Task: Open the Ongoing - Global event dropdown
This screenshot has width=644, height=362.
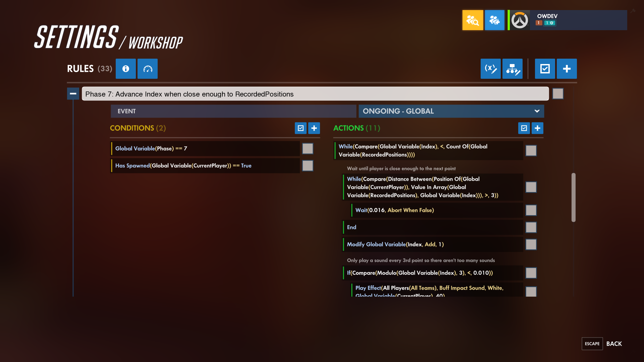Action: pos(451,111)
